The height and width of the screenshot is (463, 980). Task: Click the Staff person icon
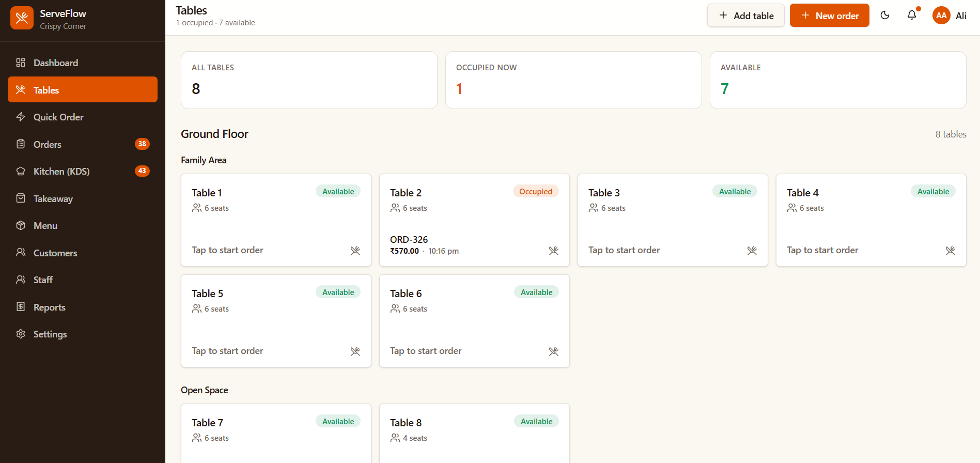coord(21,280)
